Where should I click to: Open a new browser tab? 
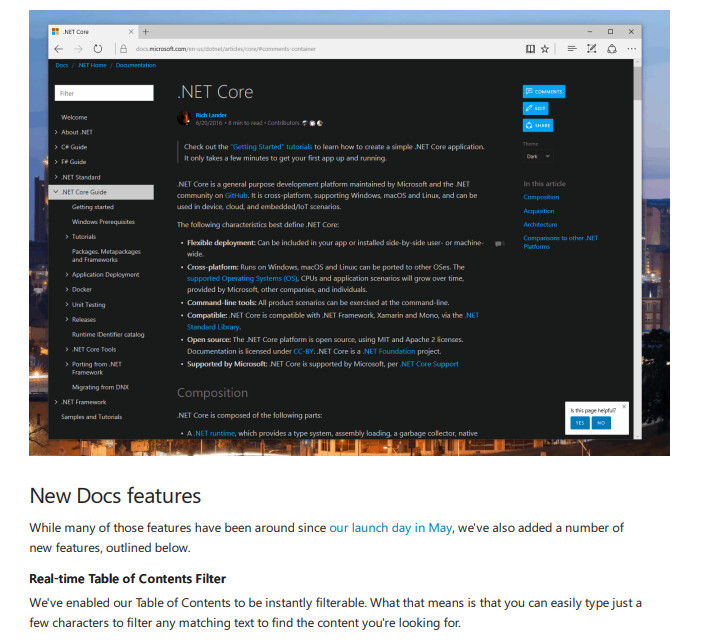click(x=145, y=32)
